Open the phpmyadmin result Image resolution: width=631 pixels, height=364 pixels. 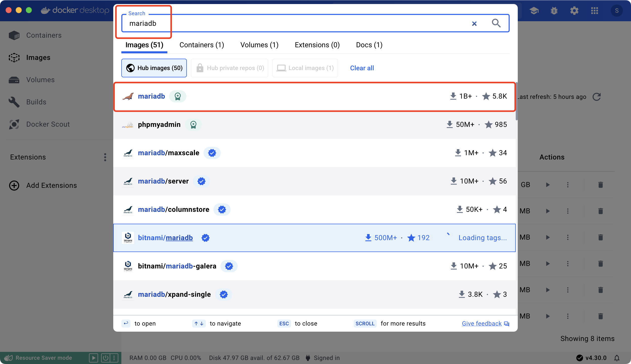(314, 125)
